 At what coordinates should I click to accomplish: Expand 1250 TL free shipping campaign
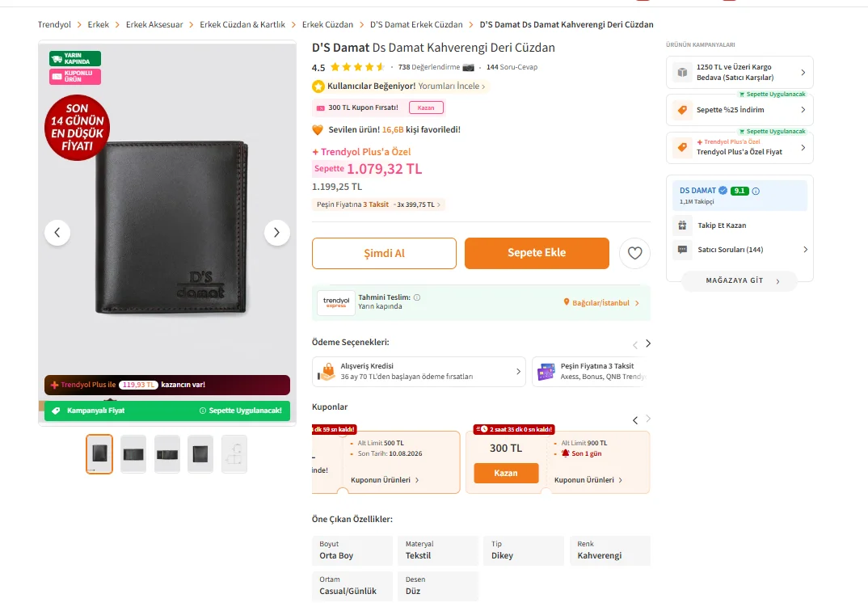pyautogui.click(x=739, y=72)
